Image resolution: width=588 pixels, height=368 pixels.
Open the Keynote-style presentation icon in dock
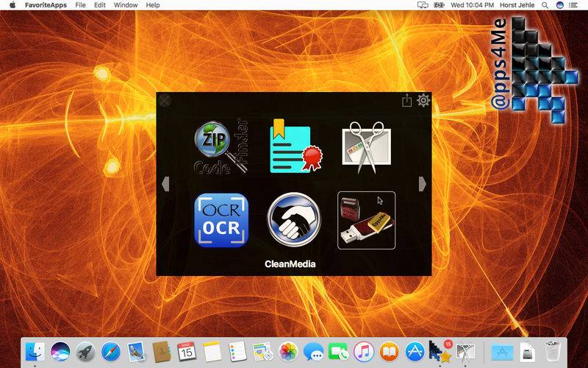263,352
